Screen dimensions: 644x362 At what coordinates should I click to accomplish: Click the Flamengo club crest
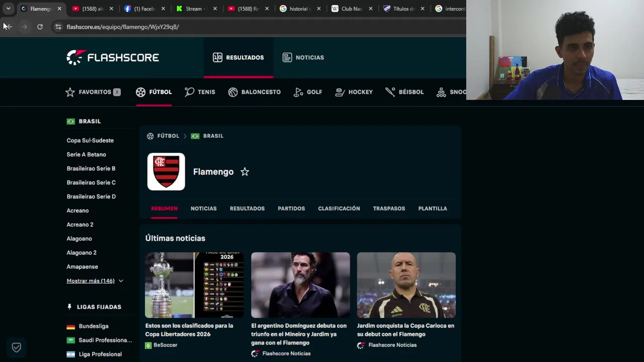(x=166, y=172)
